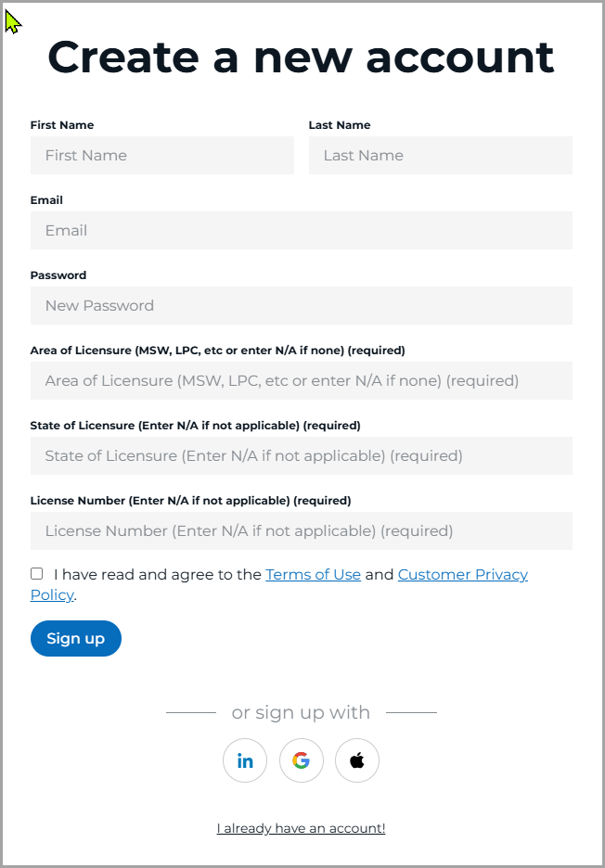This screenshot has height=868, width=605.
Task: Open the Terms of Use link
Action: [313, 574]
